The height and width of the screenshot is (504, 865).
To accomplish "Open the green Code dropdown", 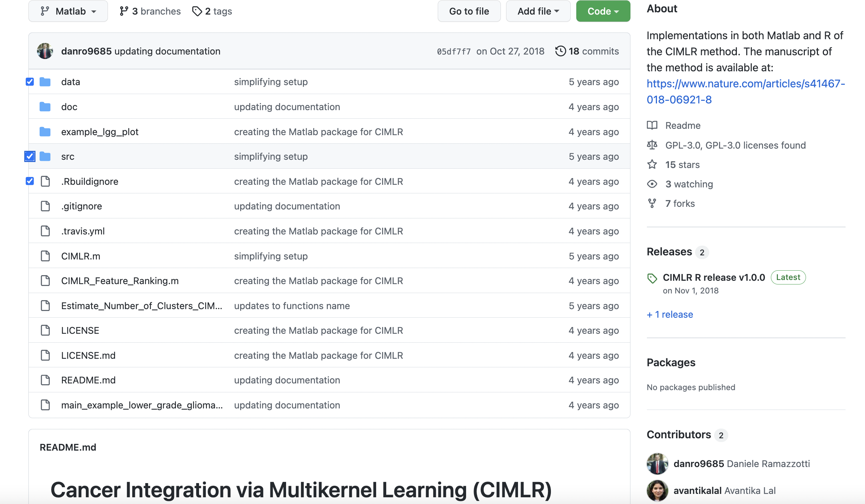I will (603, 11).
